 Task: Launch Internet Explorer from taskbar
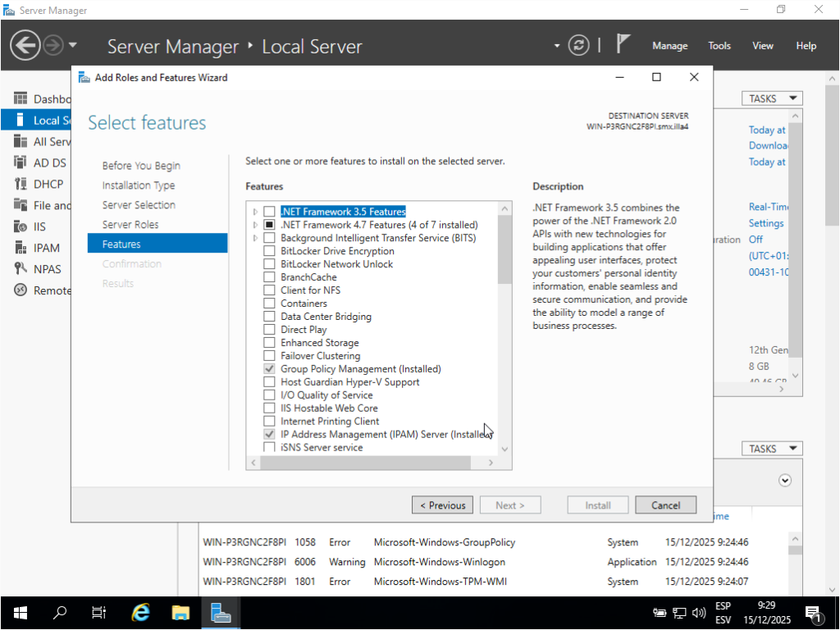(141, 613)
